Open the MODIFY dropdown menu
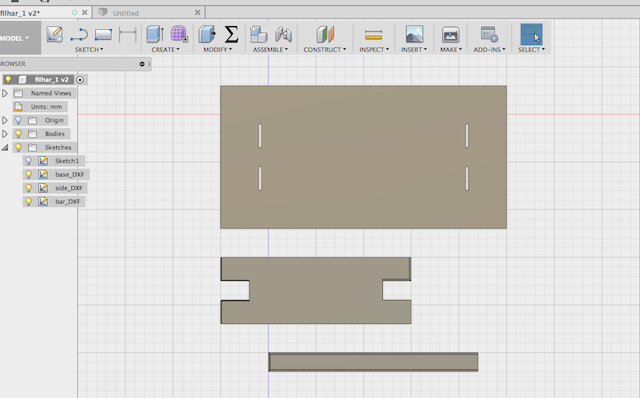This screenshot has width=640, height=398. pos(218,49)
